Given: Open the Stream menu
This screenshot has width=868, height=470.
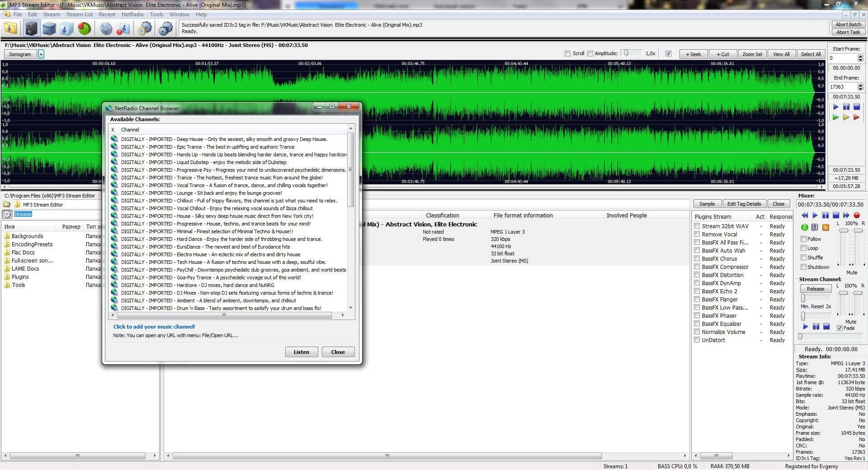Looking at the screenshot, I should 52,14.
